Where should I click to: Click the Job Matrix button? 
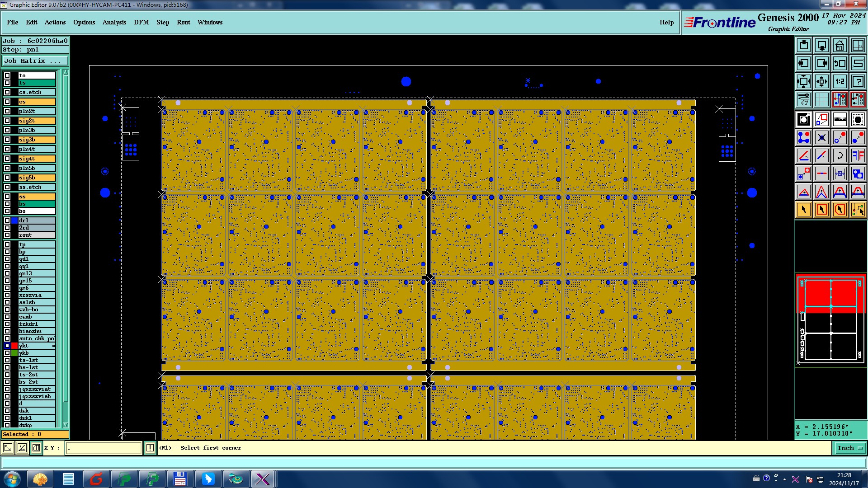[35, 61]
